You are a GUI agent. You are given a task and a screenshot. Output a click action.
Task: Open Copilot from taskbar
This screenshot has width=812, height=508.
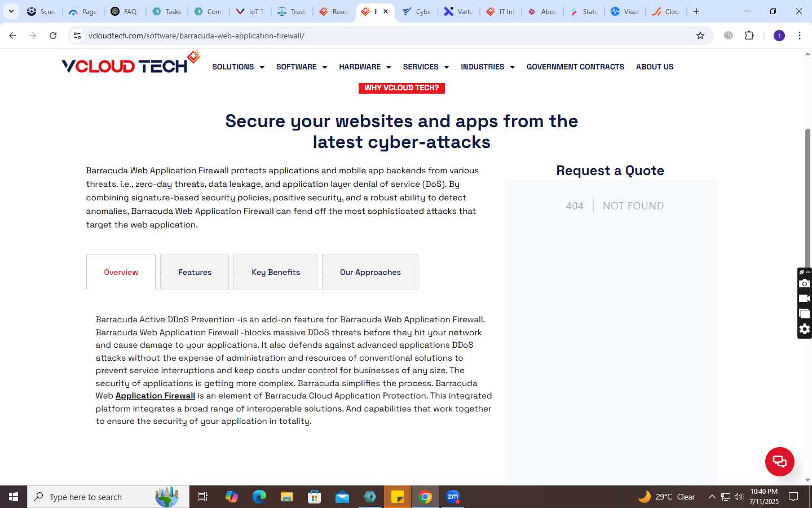pos(231,497)
